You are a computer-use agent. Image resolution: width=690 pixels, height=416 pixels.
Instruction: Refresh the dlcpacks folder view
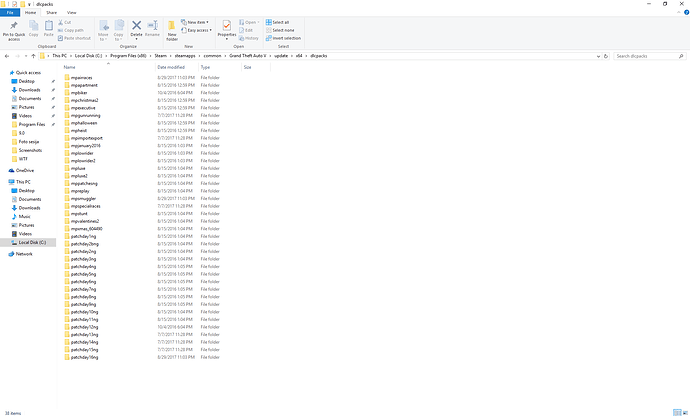(606, 56)
